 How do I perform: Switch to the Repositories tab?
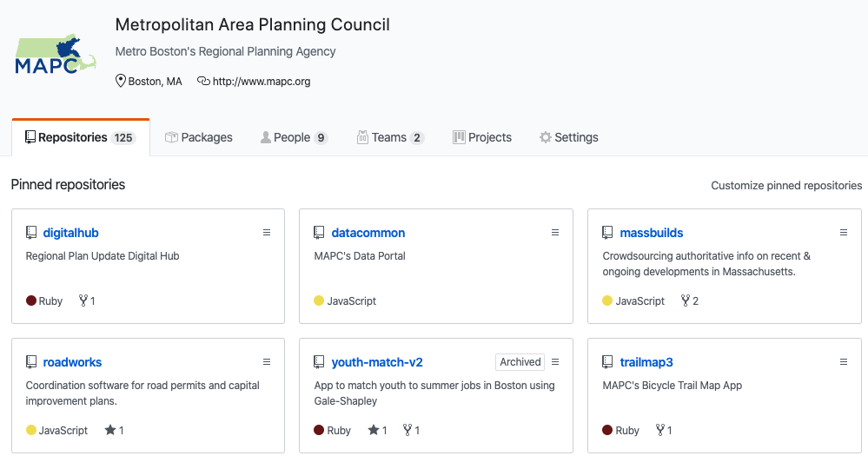tap(81, 137)
